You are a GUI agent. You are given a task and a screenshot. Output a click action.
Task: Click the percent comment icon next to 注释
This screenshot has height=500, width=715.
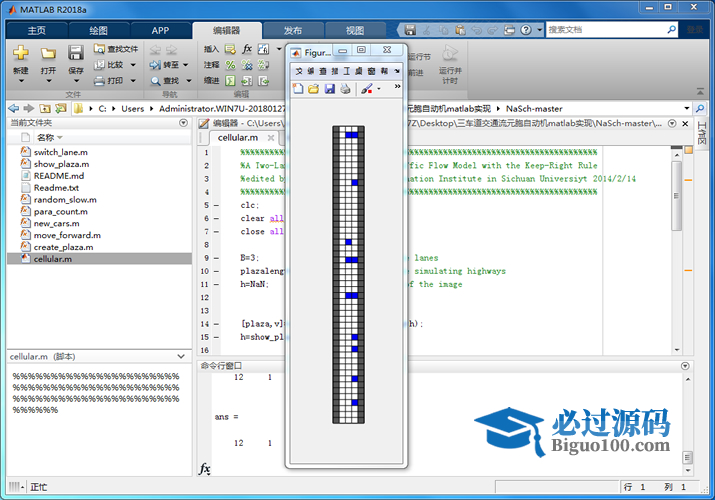pos(231,65)
